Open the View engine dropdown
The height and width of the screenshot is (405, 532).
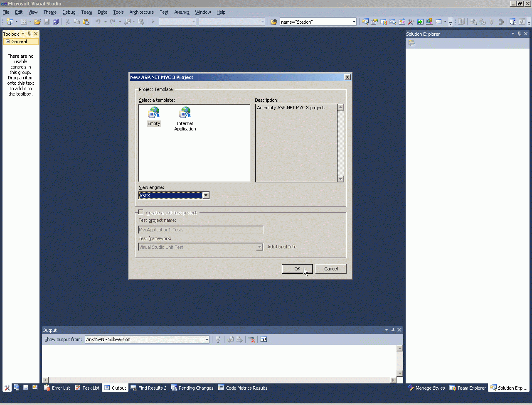pyautogui.click(x=206, y=195)
